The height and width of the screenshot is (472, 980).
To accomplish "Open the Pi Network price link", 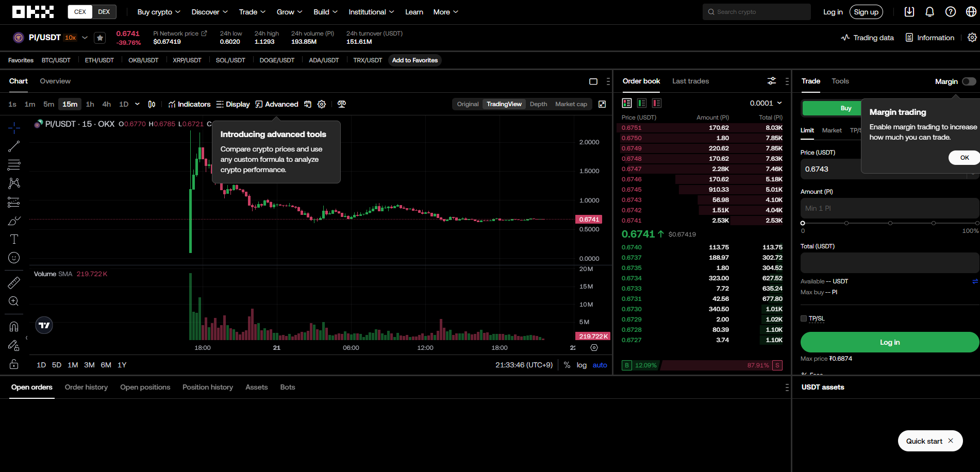I will coord(180,33).
